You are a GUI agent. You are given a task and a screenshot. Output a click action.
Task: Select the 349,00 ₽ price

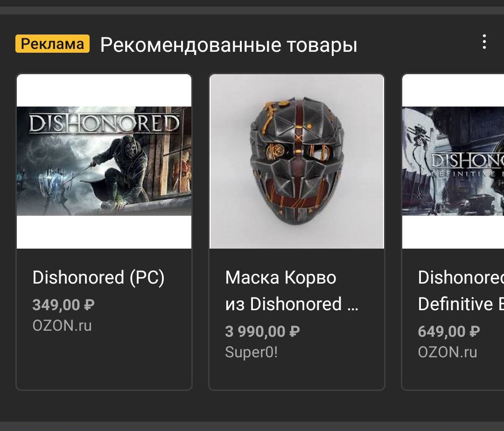pyautogui.click(x=63, y=305)
